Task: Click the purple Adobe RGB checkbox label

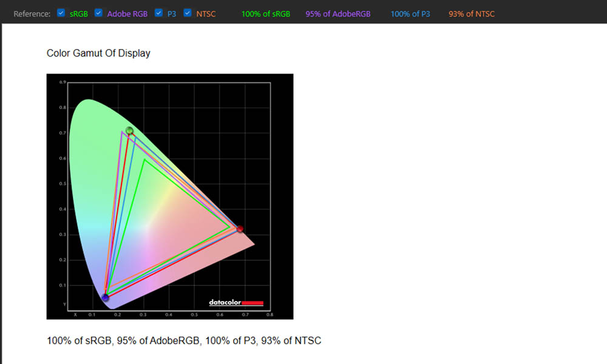Action: point(128,13)
